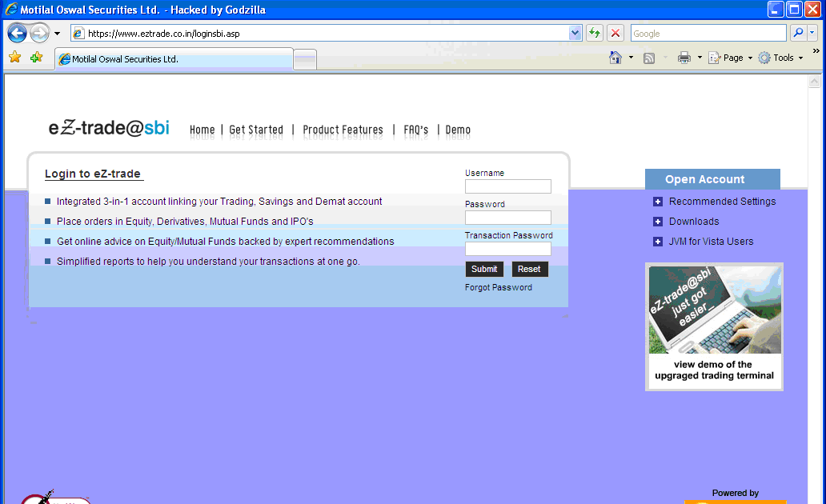Click the Open Account button

coord(712,179)
